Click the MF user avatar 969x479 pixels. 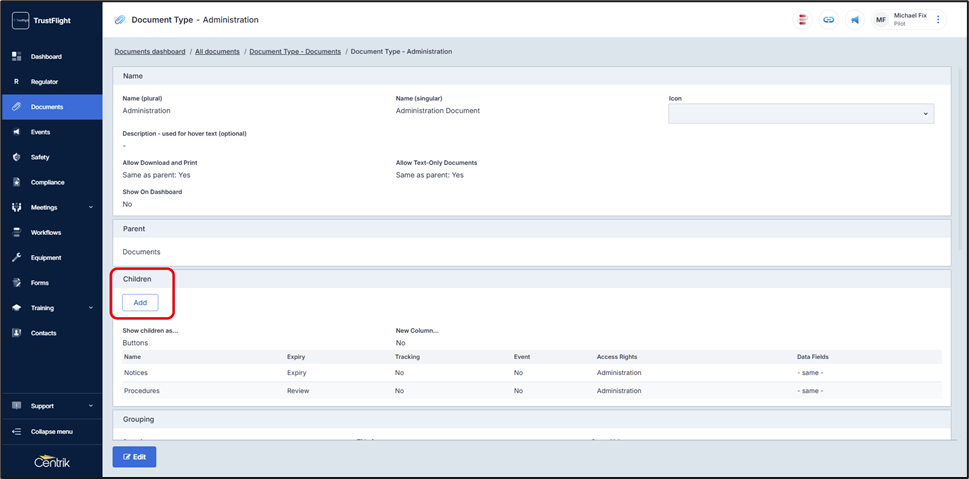click(x=881, y=20)
